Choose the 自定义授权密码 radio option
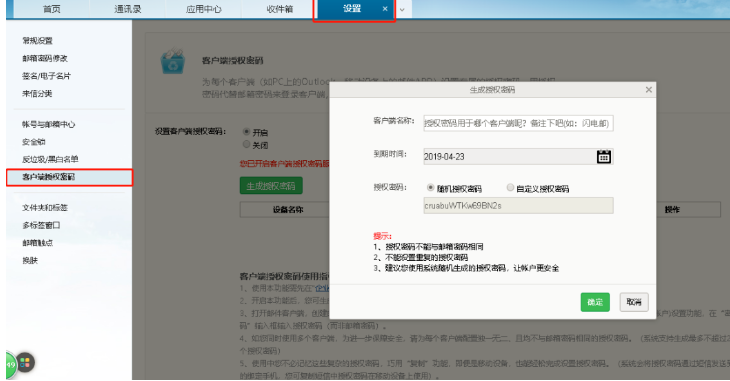Viewport: 730px width, 381px height. pos(510,188)
